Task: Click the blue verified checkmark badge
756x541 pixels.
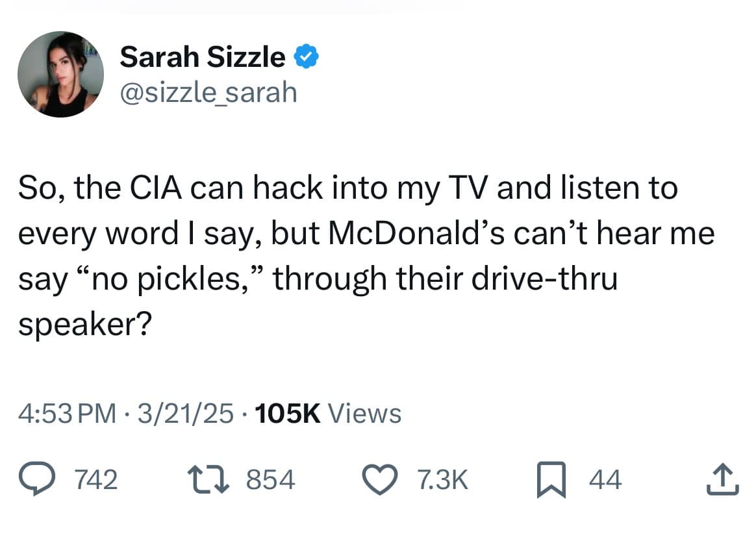Action: pos(306,58)
